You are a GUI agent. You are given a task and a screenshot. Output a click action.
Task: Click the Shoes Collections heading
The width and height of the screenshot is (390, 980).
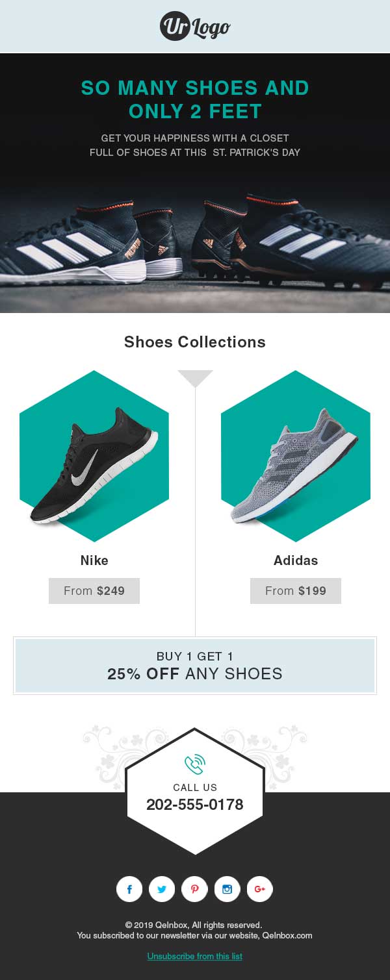[x=195, y=342]
